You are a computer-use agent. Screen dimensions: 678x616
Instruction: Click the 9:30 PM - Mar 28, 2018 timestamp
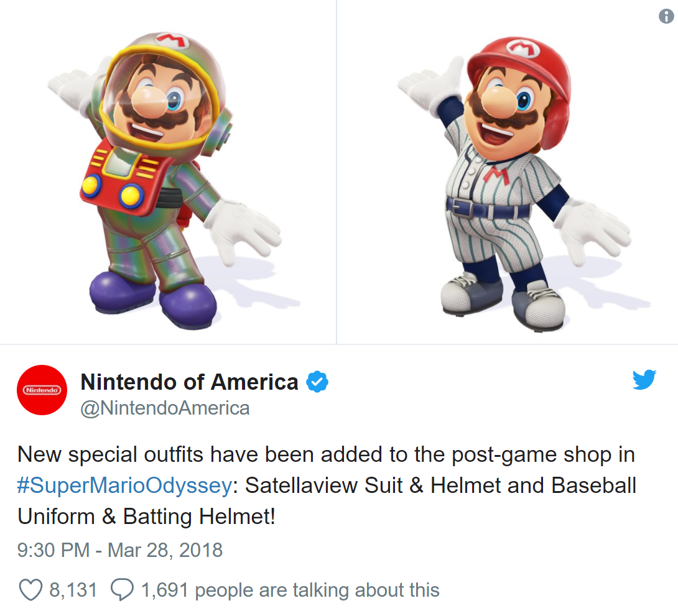(x=120, y=550)
